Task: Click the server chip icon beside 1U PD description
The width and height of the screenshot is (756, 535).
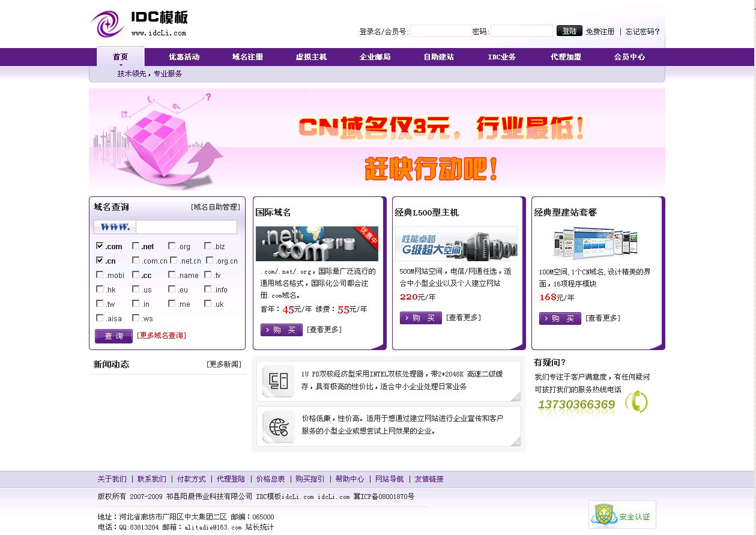Action: click(279, 381)
